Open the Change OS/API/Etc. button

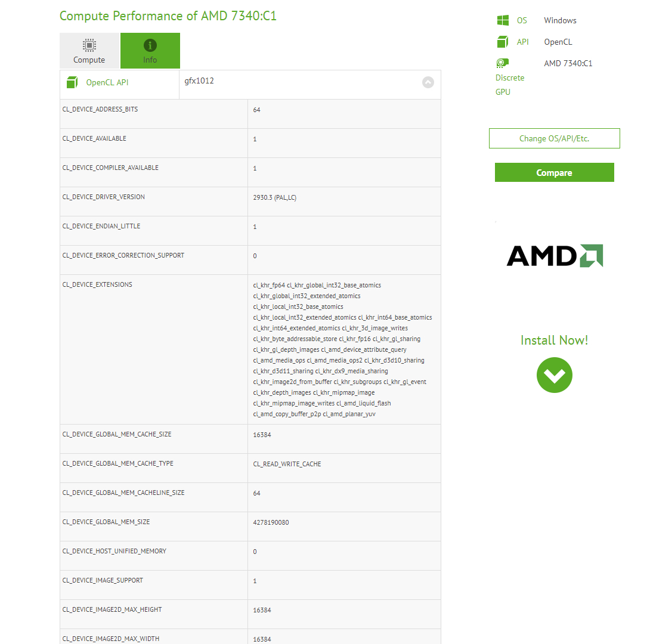[554, 138]
